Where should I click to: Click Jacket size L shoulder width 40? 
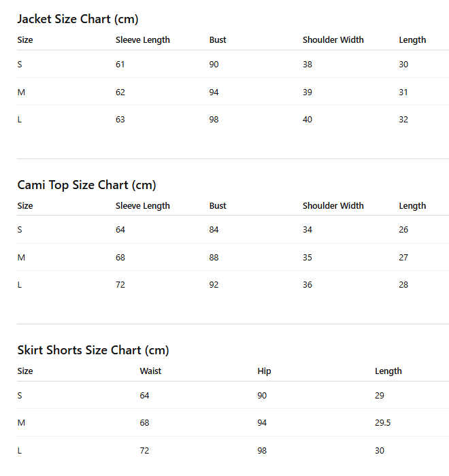[307, 119]
